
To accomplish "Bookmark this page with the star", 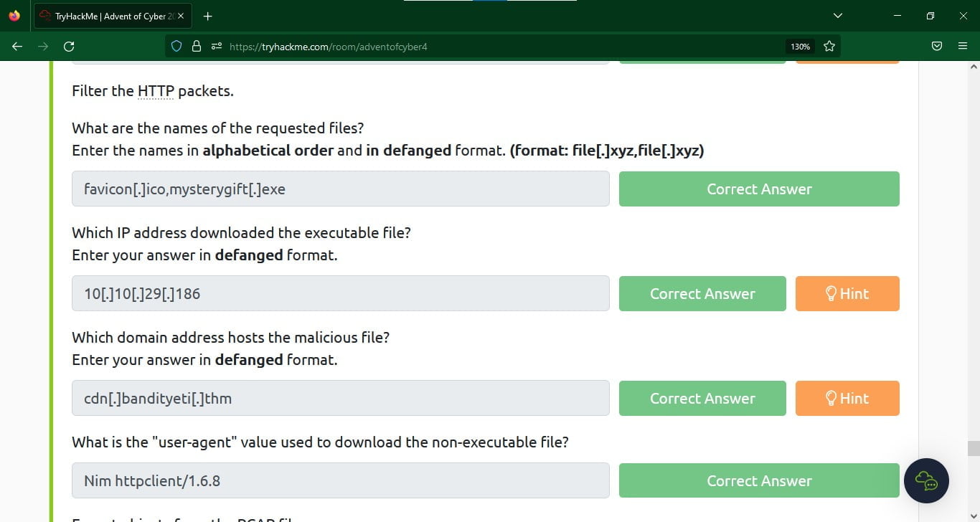I will pyautogui.click(x=829, y=46).
